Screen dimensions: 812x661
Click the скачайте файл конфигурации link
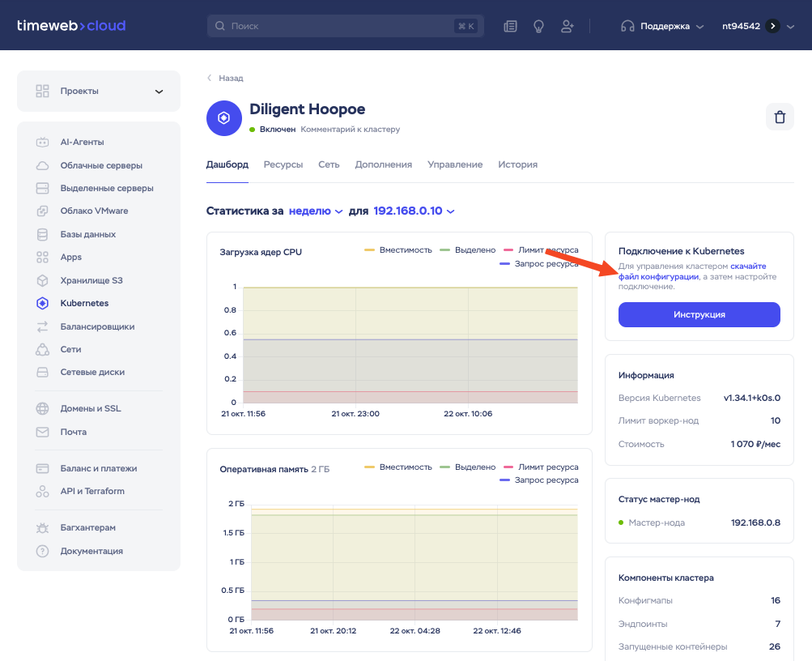[657, 276]
